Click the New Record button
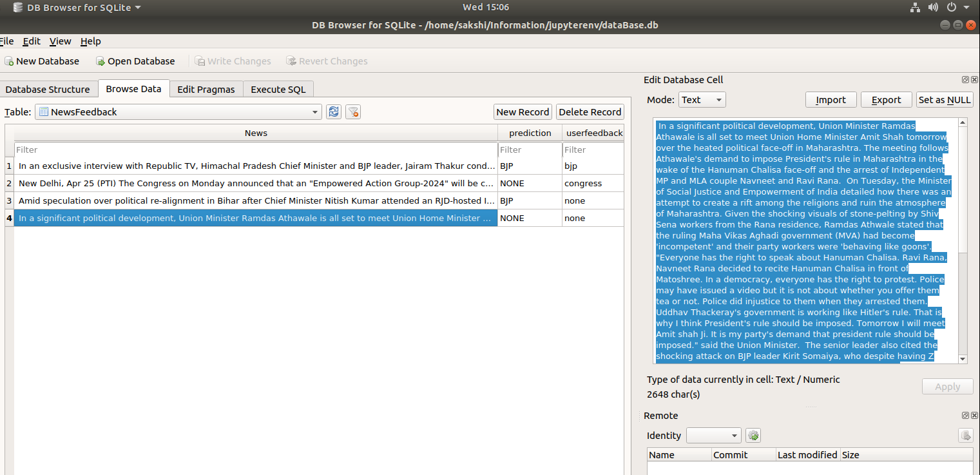The image size is (980, 475). 523,111
